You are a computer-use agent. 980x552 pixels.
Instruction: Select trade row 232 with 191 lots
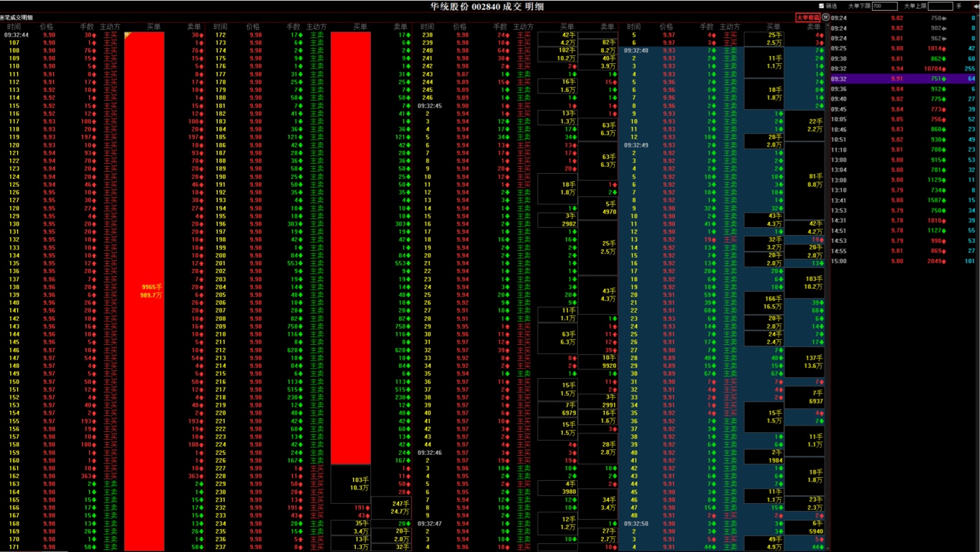coord(310,508)
